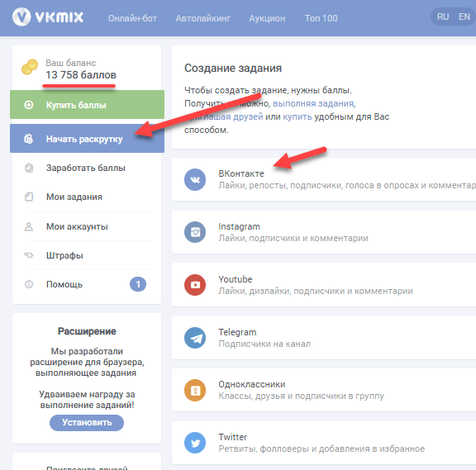Choose the Youtube task category

(x=324, y=285)
